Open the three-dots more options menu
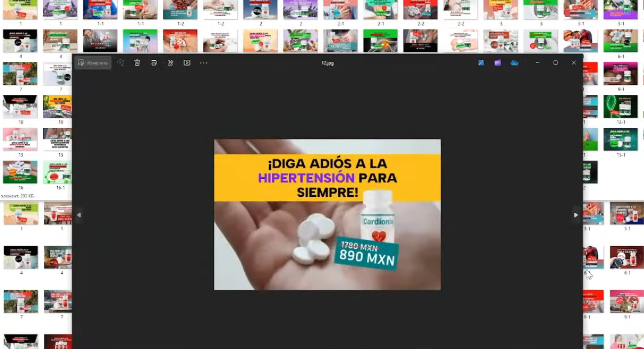This screenshot has width=644, height=349. point(203,63)
